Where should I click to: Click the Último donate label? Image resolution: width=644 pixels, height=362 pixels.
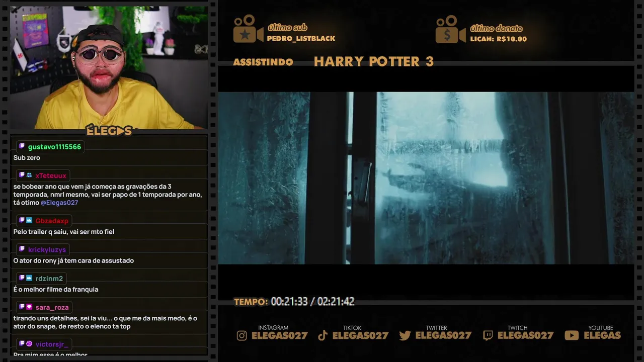point(496,28)
